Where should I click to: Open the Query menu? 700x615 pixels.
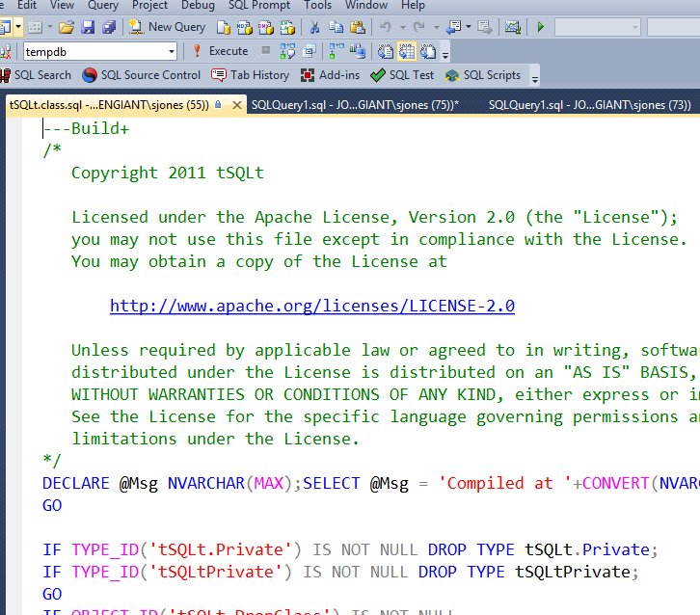pos(103,6)
